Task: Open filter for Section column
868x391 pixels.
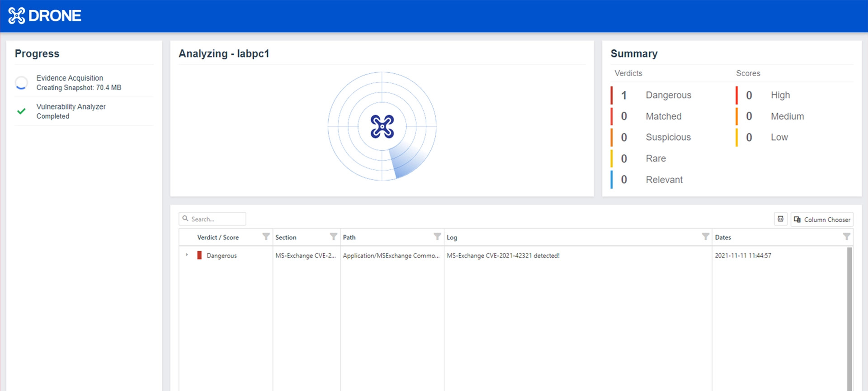Action: tap(333, 237)
